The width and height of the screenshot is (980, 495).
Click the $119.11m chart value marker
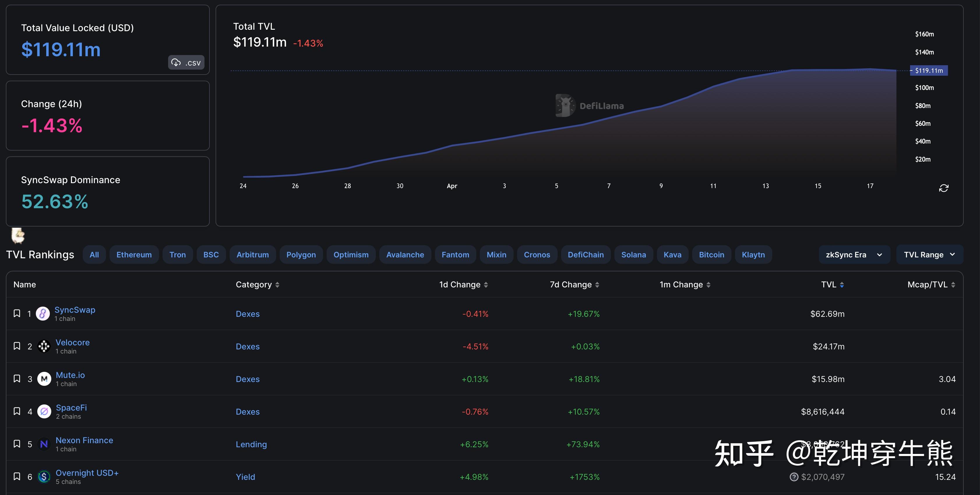(x=929, y=70)
